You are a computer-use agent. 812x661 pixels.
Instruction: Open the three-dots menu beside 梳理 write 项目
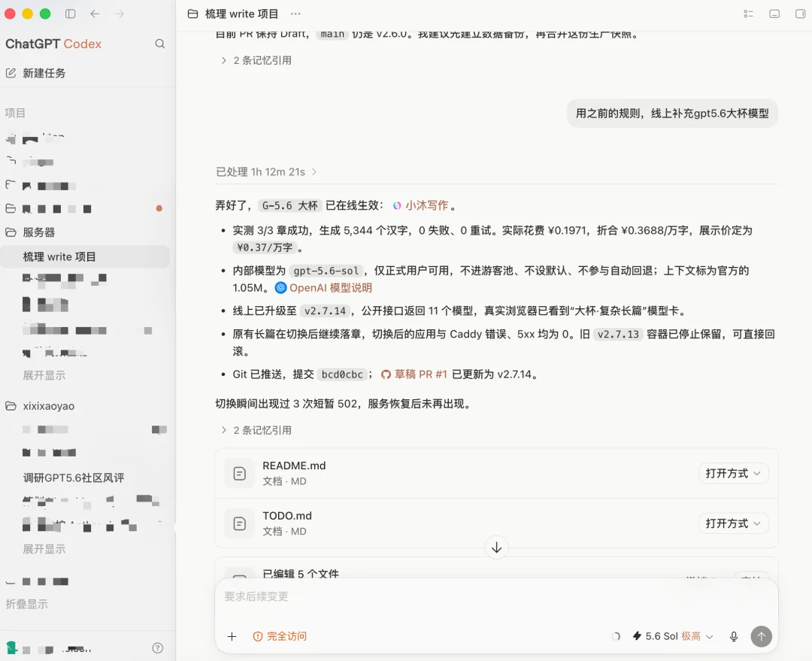[x=295, y=14]
